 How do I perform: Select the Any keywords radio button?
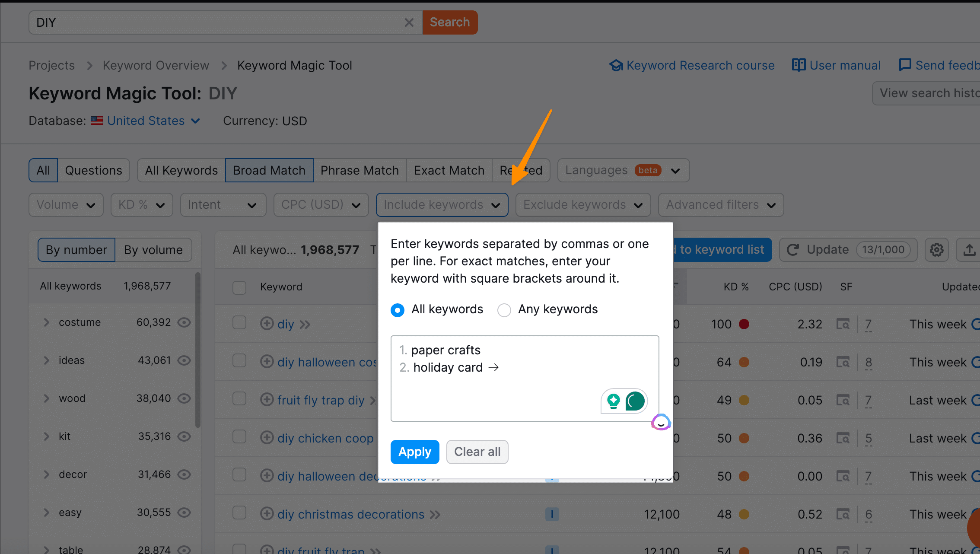point(504,310)
